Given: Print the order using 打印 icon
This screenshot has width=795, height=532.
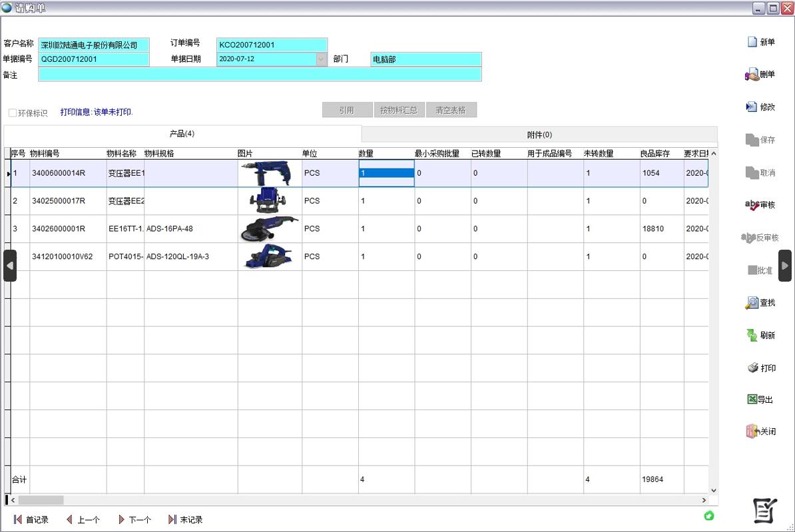Looking at the screenshot, I should tap(752, 368).
